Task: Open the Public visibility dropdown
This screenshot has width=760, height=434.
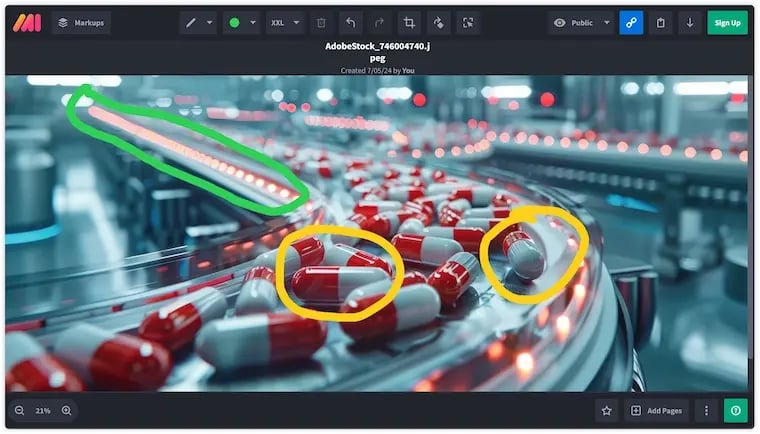Action: point(581,22)
